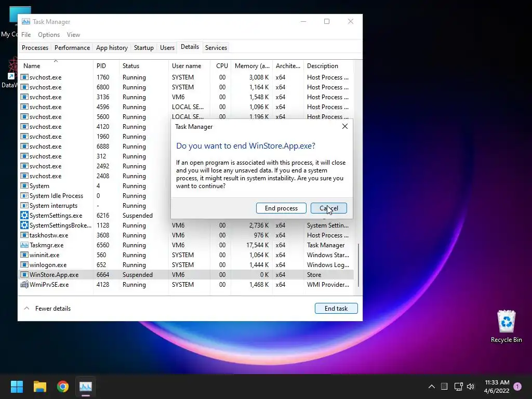Sort by the Architecture column header
The width and height of the screenshot is (532, 399).
click(288, 66)
